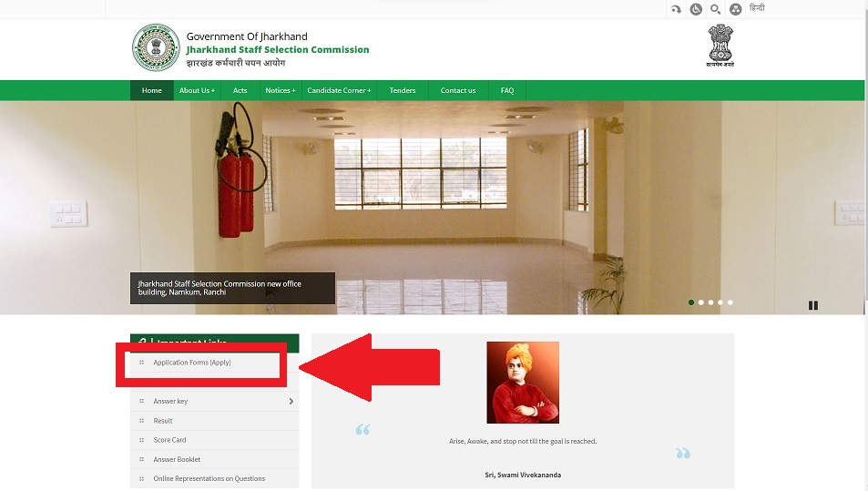Select the last slide indicator dot

[x=730, y=302]
